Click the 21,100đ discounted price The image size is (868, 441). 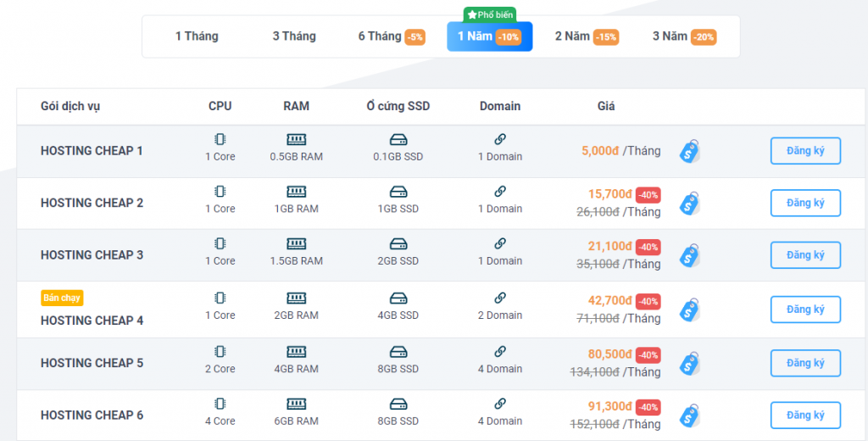click(x=610, y=246)
